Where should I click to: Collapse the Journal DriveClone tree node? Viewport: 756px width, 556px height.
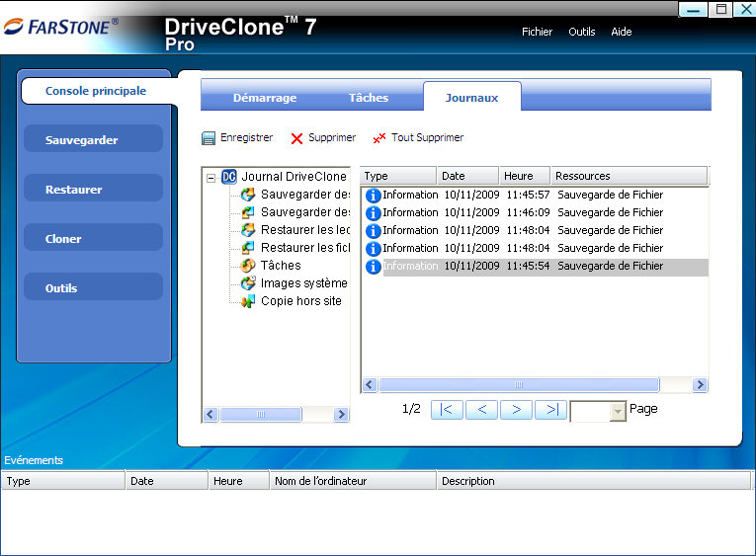click(x=210, y=178)
